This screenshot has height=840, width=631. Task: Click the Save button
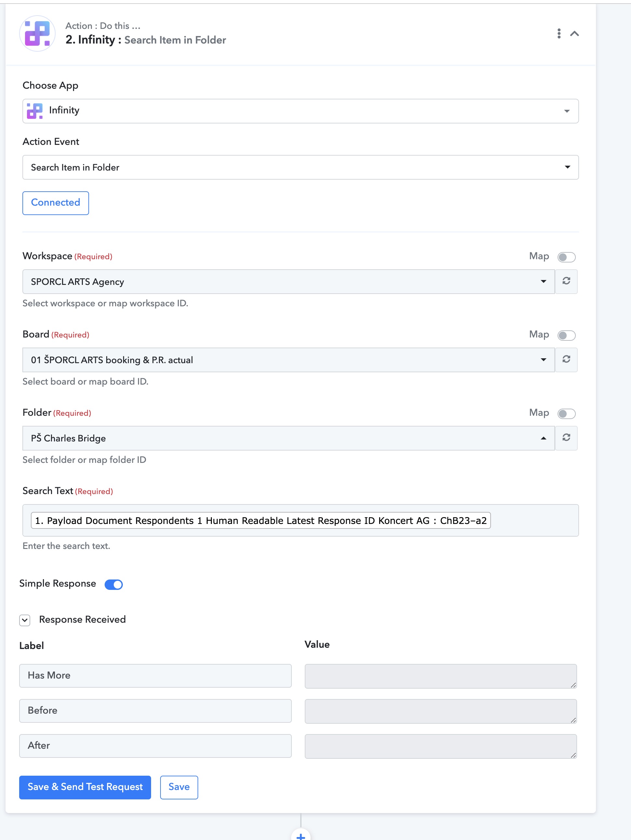point(179,787)
